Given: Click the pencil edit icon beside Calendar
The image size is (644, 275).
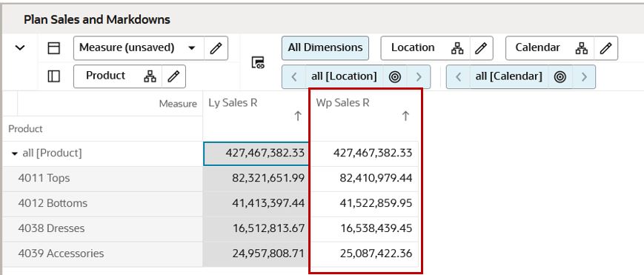Looking at the screenshot, I should click(605, 48).
